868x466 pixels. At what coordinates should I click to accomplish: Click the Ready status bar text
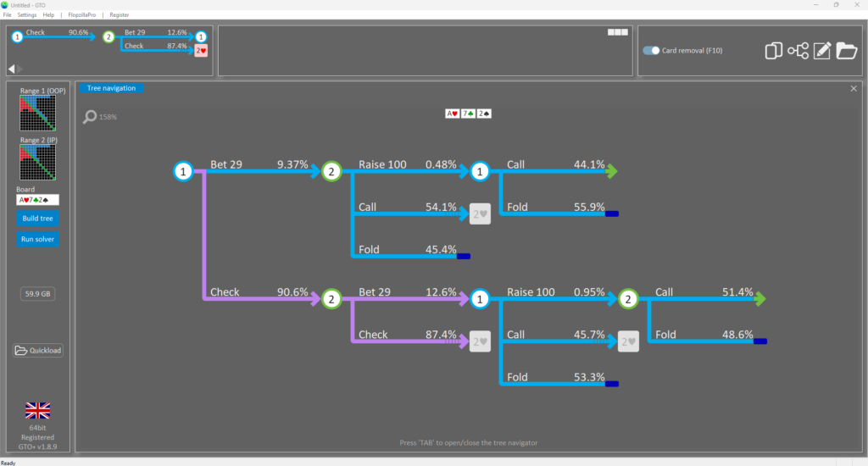pyautogui.click(x=8, y=463)
